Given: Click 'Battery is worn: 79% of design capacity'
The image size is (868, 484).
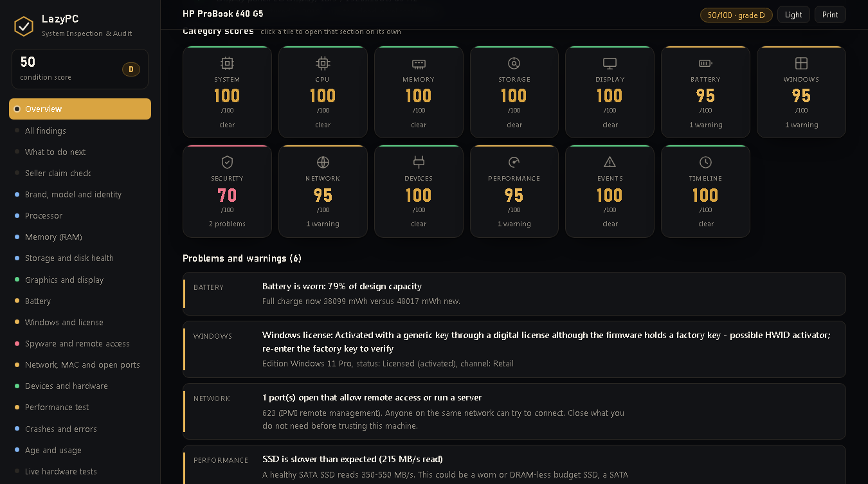Looking at the screenshot, I should pos(342,286).
